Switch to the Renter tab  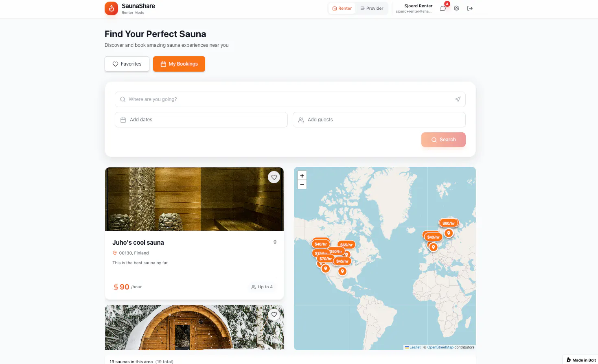[x=342, y=8]
